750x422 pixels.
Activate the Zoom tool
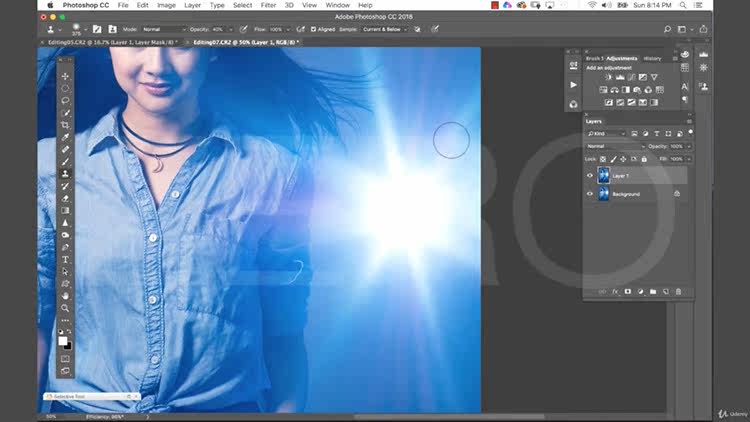[x=66, y=308]
